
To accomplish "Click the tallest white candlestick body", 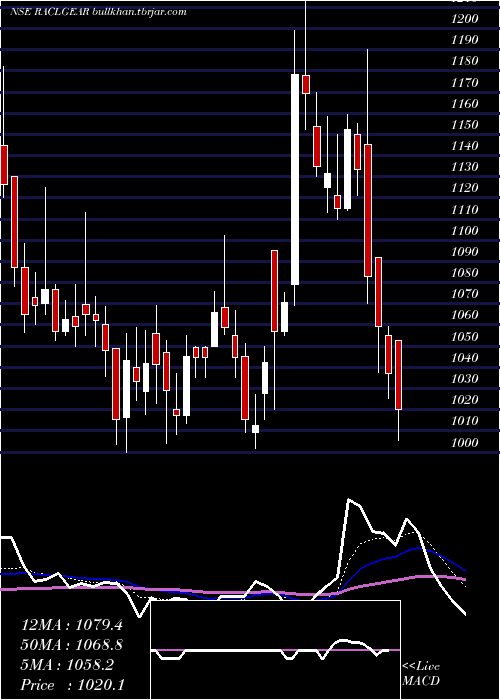I will [295, 179].
